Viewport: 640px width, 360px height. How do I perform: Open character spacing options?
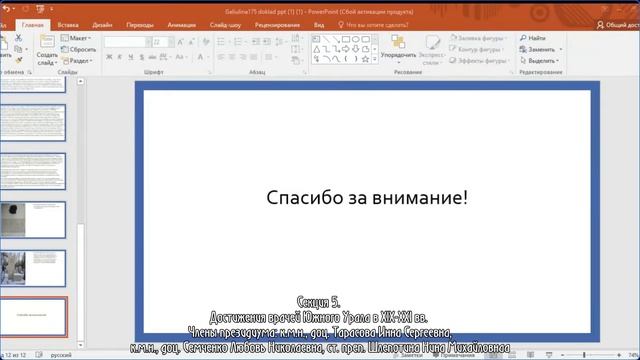coord(164,57)
